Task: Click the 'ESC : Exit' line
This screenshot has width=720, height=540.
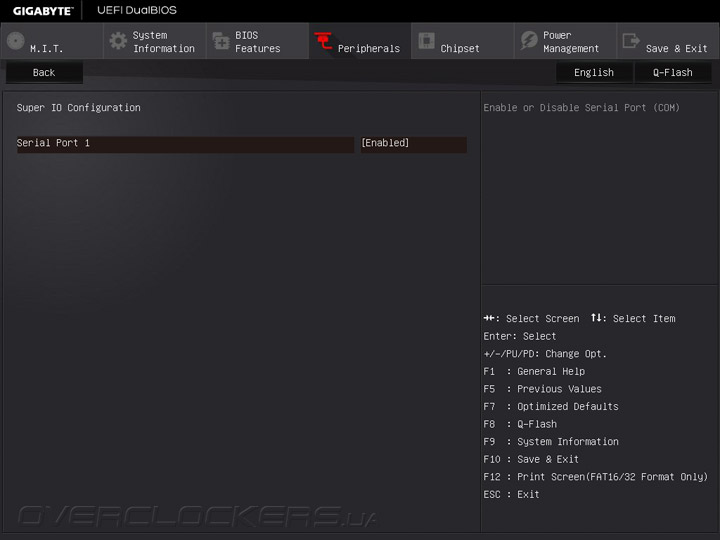Action: (x=512, y=494)
